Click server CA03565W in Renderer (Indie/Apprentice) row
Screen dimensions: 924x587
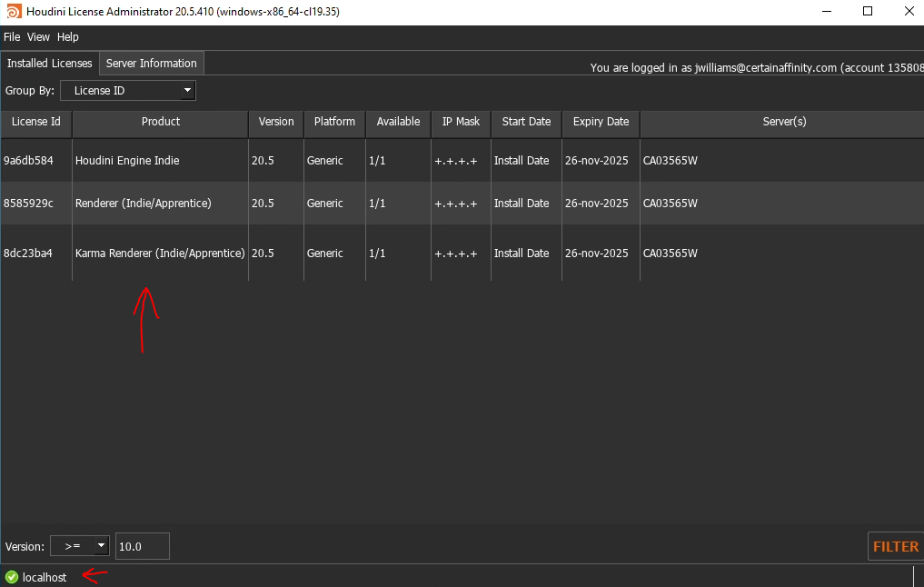[x=670, y=204]
